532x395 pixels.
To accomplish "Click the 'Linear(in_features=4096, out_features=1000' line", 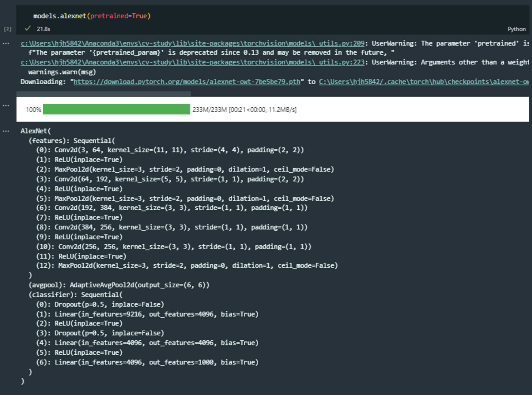I will (147, 362).
